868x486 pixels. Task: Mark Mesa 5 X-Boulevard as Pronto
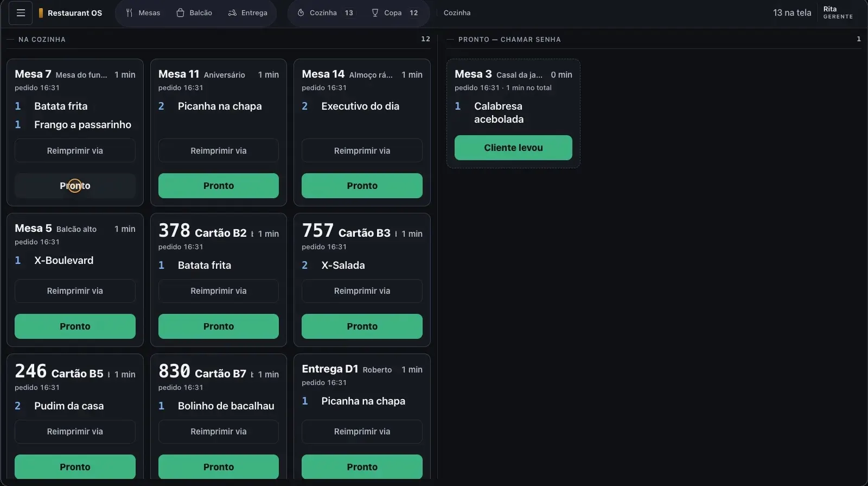coord(75,326)
